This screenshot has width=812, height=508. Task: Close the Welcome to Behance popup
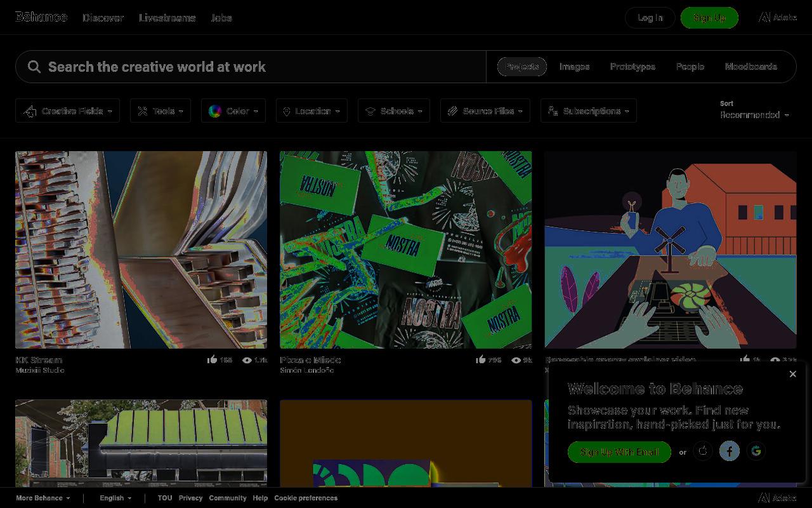pyautogui.click(x=793, y=374)
